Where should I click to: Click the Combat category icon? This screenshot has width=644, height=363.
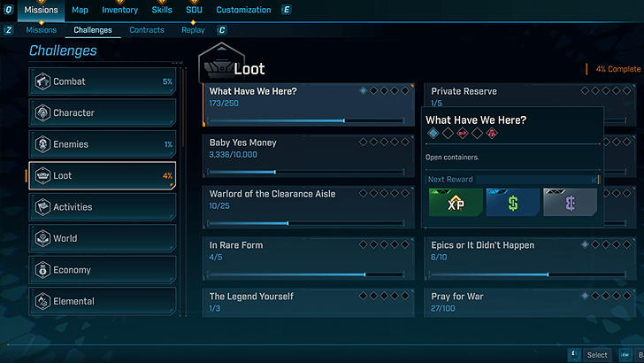coord(42,81)
